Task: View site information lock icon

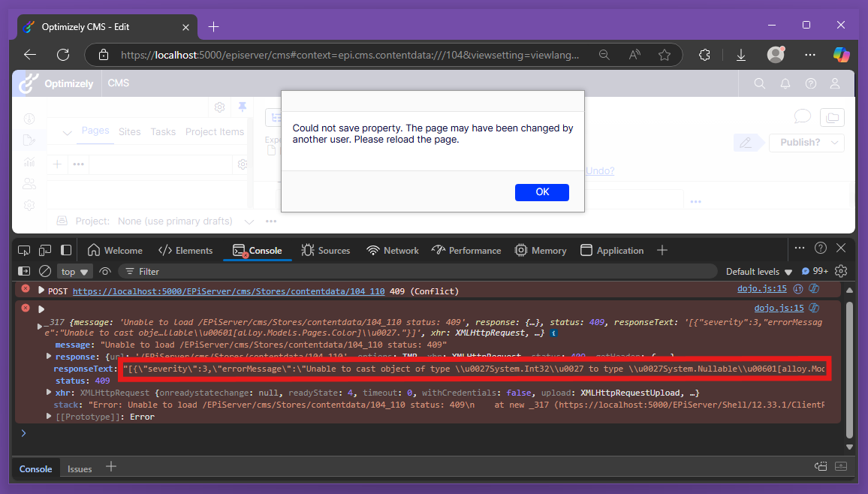Action: 104,55
